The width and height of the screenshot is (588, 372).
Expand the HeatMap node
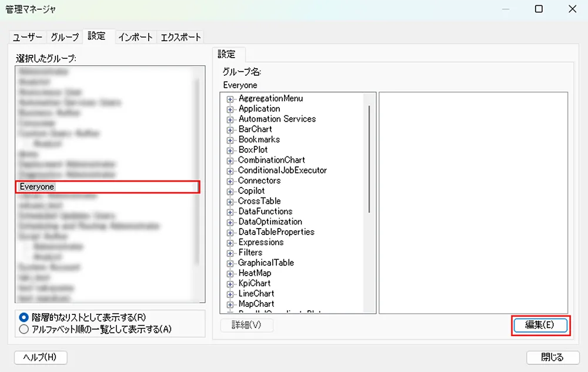click(x=230, y=273)
